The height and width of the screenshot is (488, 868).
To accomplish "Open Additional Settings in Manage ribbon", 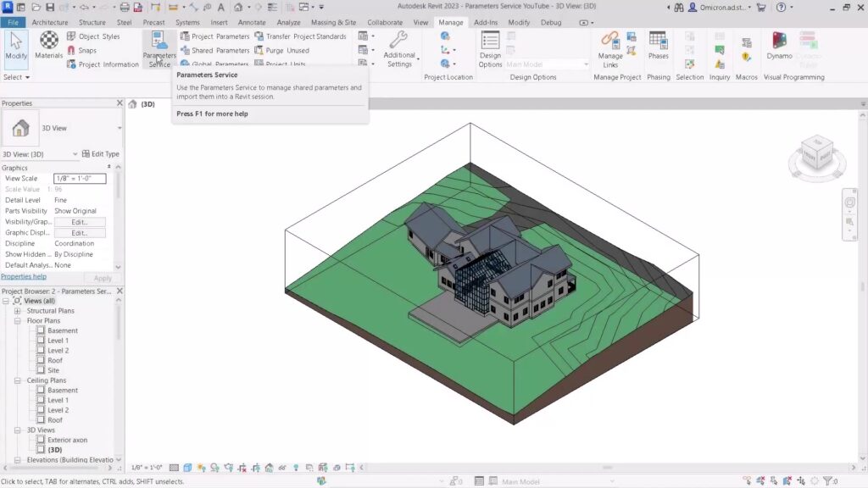I will (x=399, y=47).
